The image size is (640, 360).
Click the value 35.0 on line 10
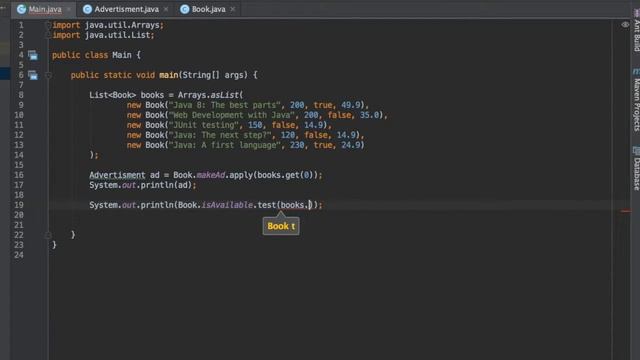pyautogui.click(x=369, y=115)
